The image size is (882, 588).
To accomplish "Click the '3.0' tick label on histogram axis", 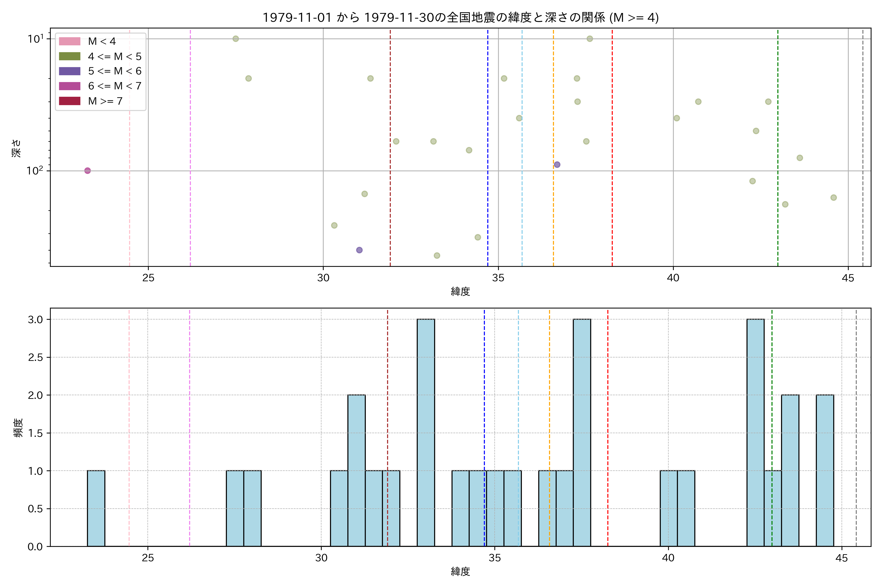I will pos(35,319).
